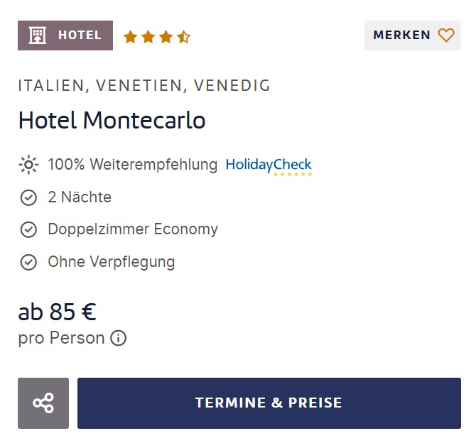Click the ab 85 € price

[57, 312]
